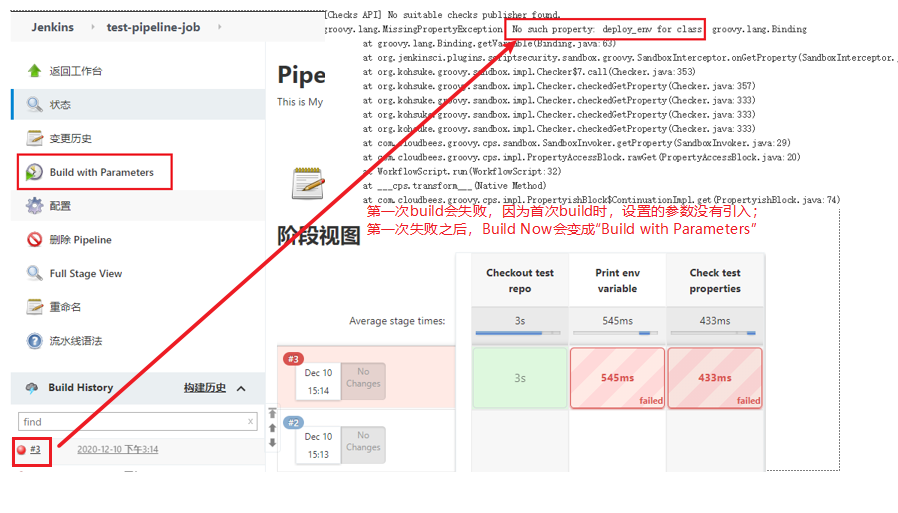Click the Checkout test repo column header

pyautogui.click(x=520, y=281)
